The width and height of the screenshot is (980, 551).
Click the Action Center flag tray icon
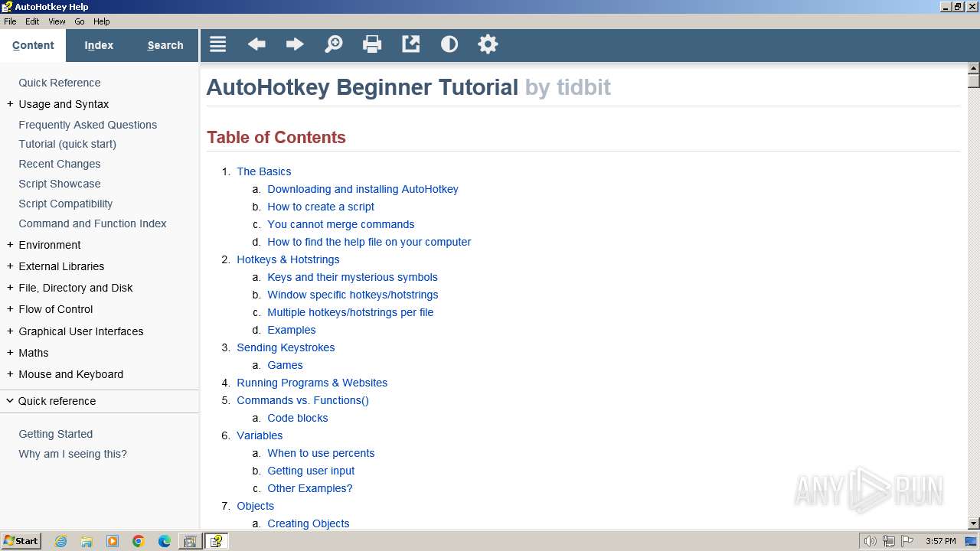907,541
